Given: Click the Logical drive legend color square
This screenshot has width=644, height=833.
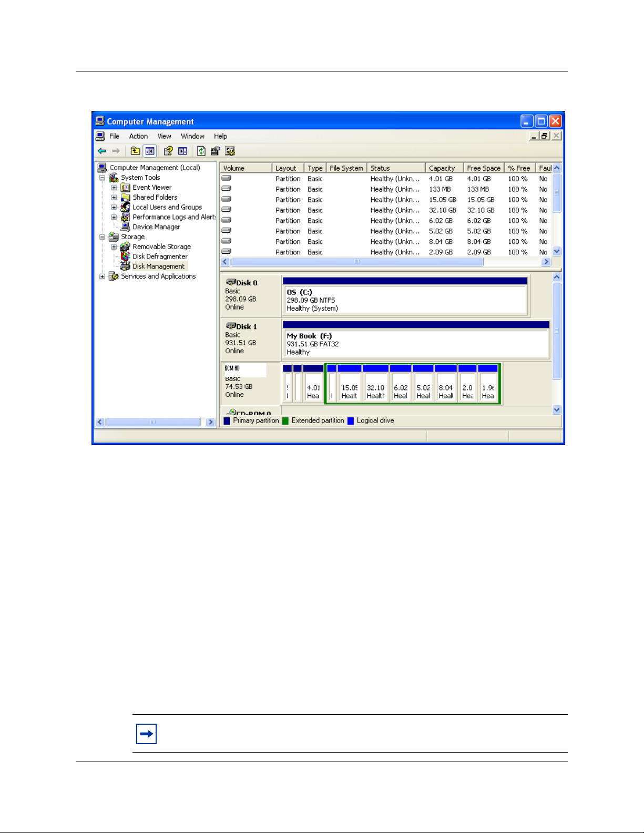Looking at the screenshot, I should [351, 421].
